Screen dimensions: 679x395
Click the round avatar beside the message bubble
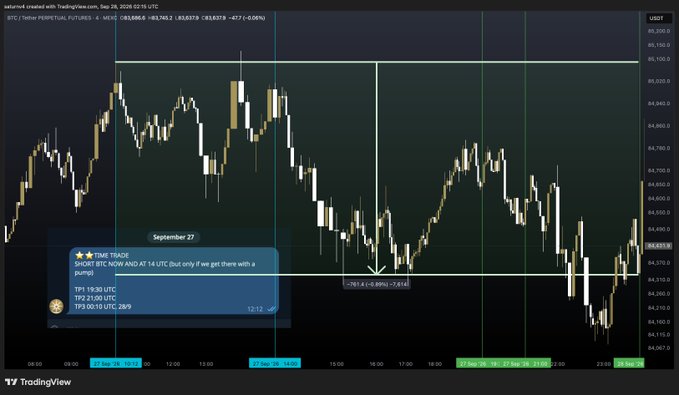56,306
